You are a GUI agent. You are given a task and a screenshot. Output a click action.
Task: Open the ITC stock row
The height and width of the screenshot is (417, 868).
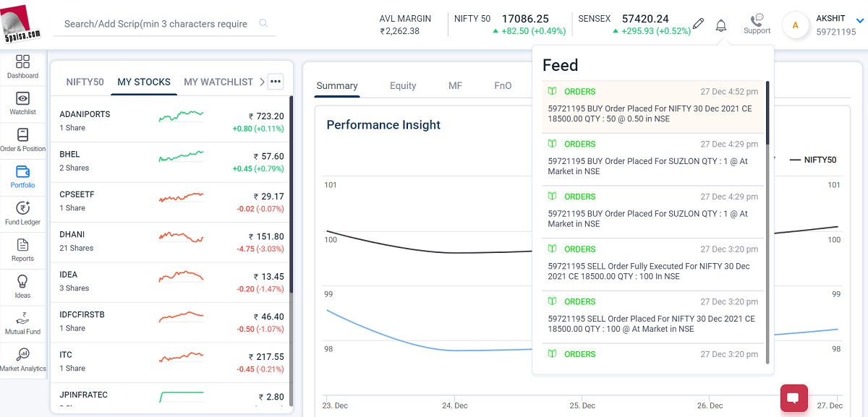pos(171,363)
